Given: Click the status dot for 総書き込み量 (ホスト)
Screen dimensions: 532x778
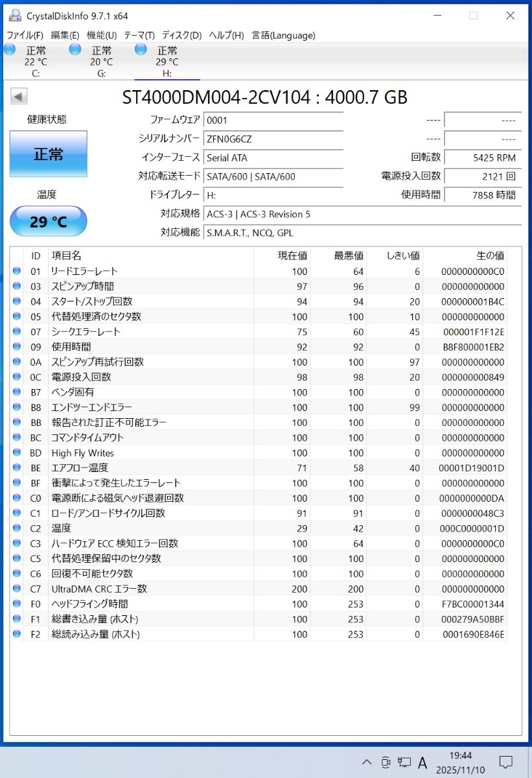Looking at the screenshot, I should [x=17, y=619].
